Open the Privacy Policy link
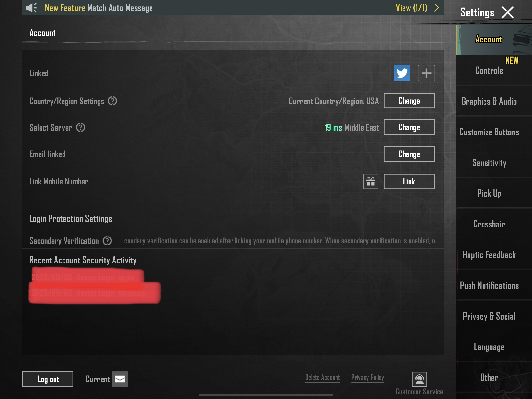 367,377
